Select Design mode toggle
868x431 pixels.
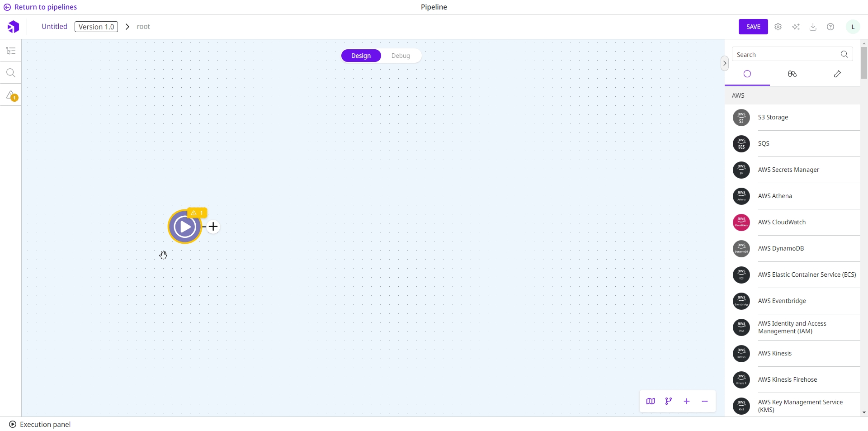tap(361, 56)
